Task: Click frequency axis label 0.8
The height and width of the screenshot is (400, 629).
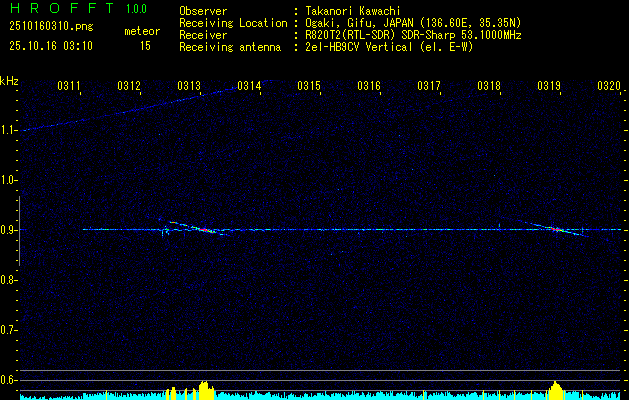Action: (x=7, y=280)
